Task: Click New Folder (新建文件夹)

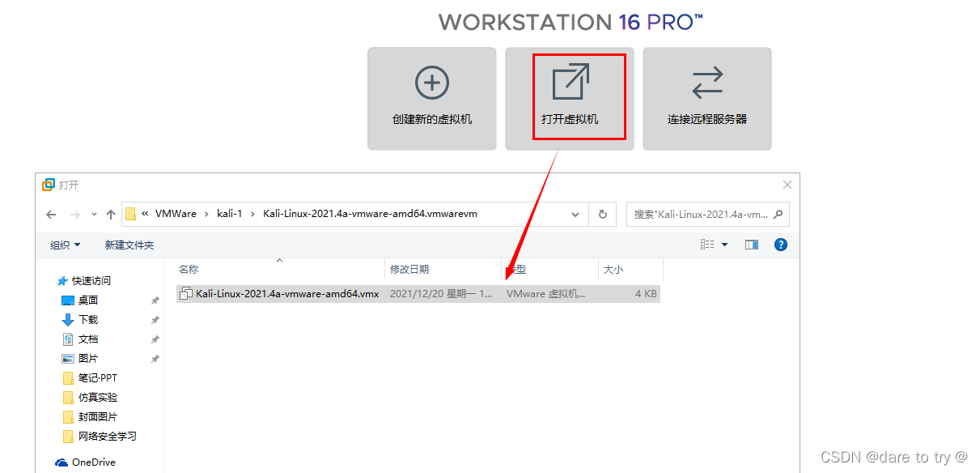Action: (129, 245)
